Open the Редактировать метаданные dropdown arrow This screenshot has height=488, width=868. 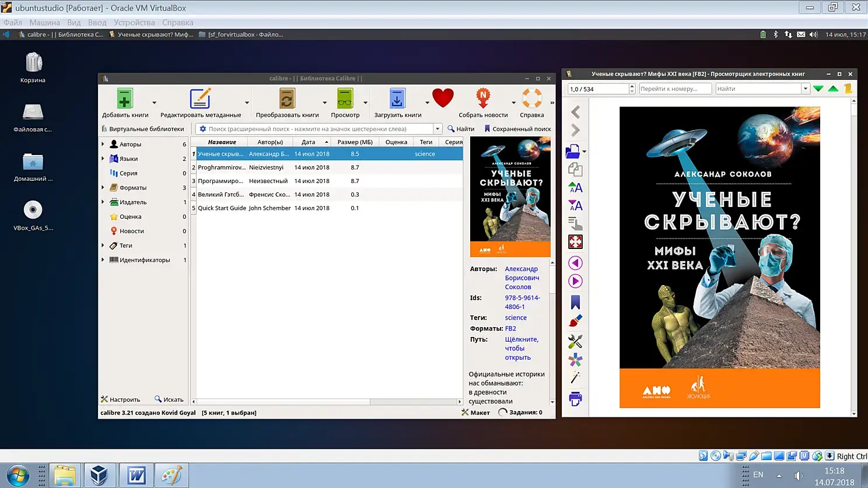pos(247,103)
